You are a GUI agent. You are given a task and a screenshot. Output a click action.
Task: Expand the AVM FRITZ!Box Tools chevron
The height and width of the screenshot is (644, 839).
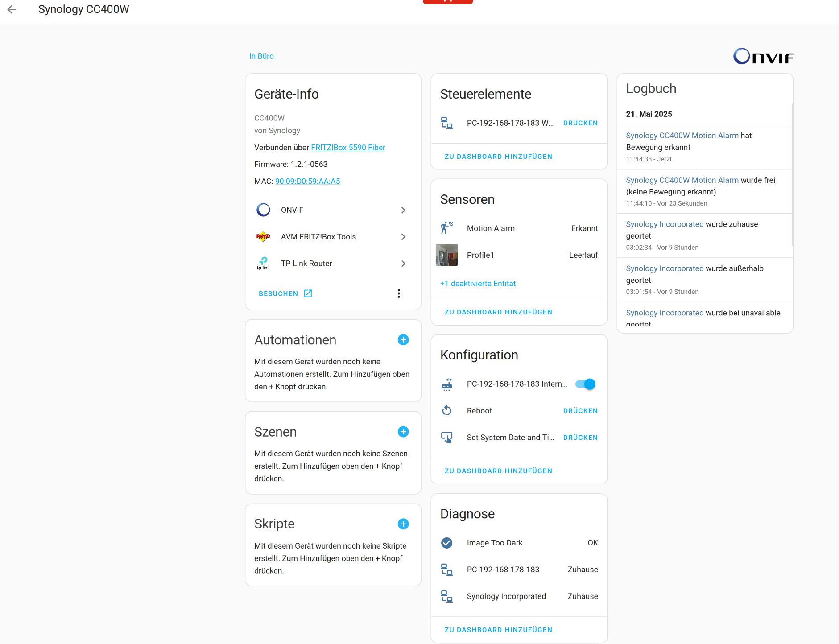coord(403,237)
